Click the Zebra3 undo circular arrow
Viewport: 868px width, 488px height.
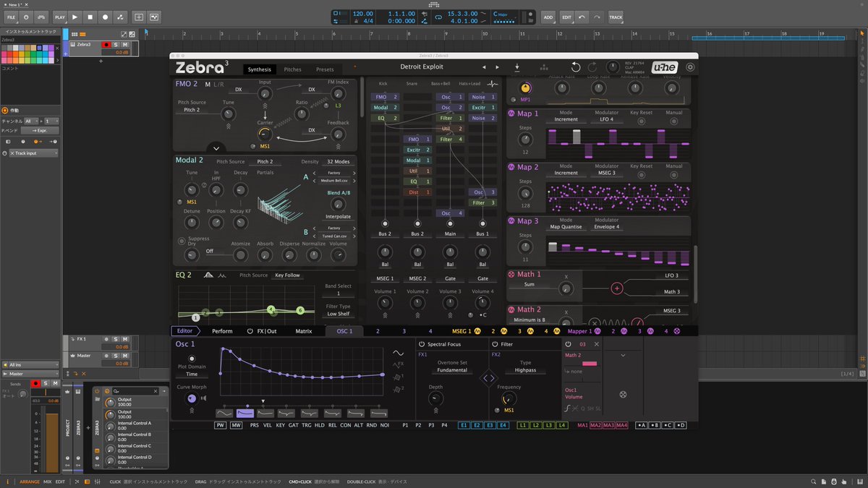coord(576,67)
